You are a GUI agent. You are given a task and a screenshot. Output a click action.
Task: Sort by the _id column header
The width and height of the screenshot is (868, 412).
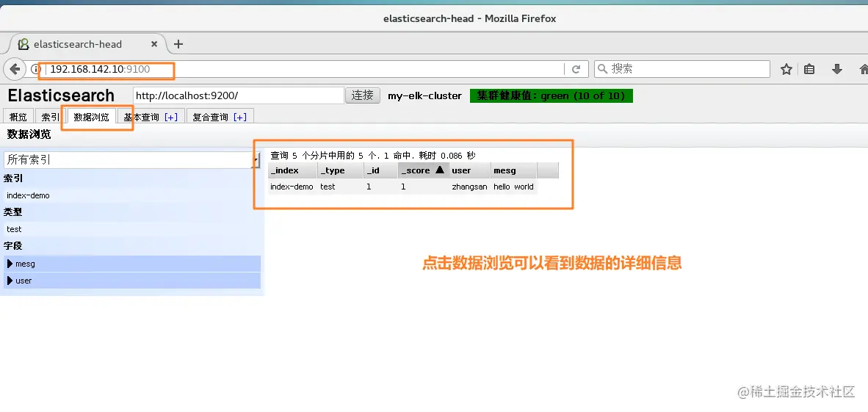click(380, 170)
